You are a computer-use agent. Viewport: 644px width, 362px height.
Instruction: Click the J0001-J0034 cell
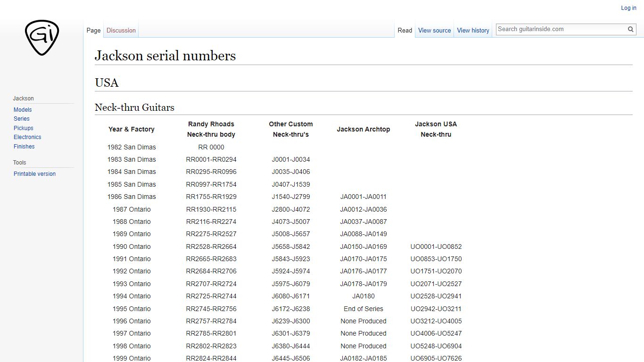click(291, 159)
